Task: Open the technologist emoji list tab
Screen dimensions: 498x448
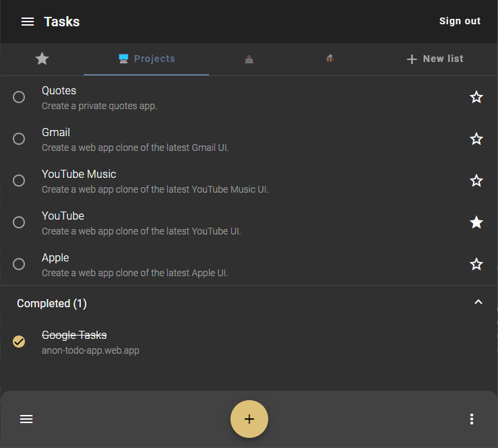Action: tap(249, 59)
